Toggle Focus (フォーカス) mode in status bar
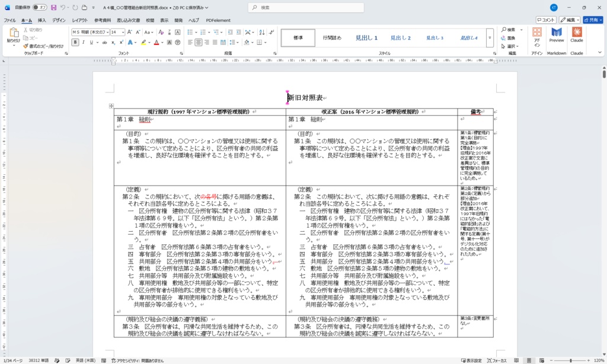This screenshot has height=364, width=607. coord(497,360)
